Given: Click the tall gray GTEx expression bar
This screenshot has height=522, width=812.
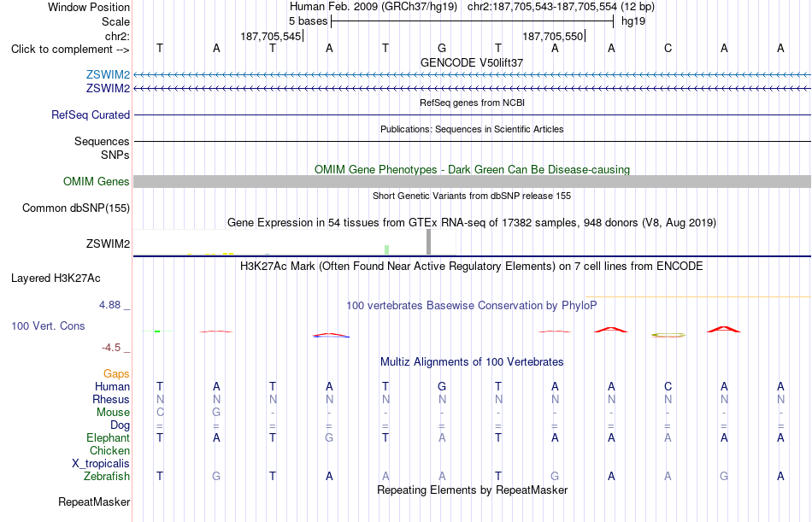Looking at the screenshot, I should pyautogui.click(x=428, y=242).
